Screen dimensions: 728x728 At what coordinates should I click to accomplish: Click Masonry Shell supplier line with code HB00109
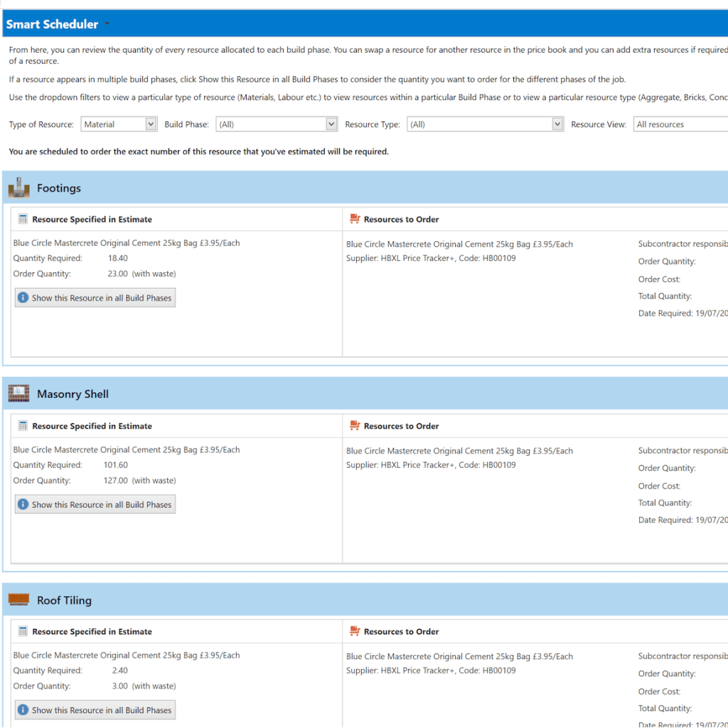click(x=431, y=465)
